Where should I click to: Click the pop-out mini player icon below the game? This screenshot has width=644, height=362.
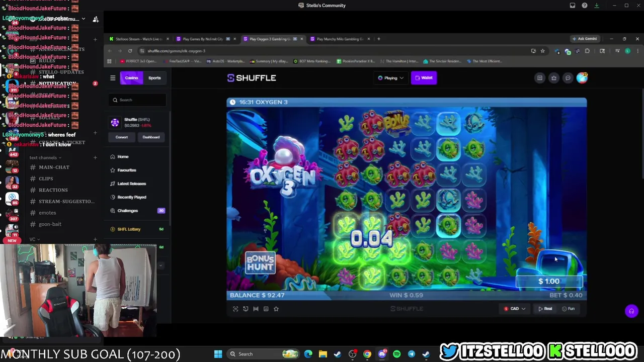(246, 309)
